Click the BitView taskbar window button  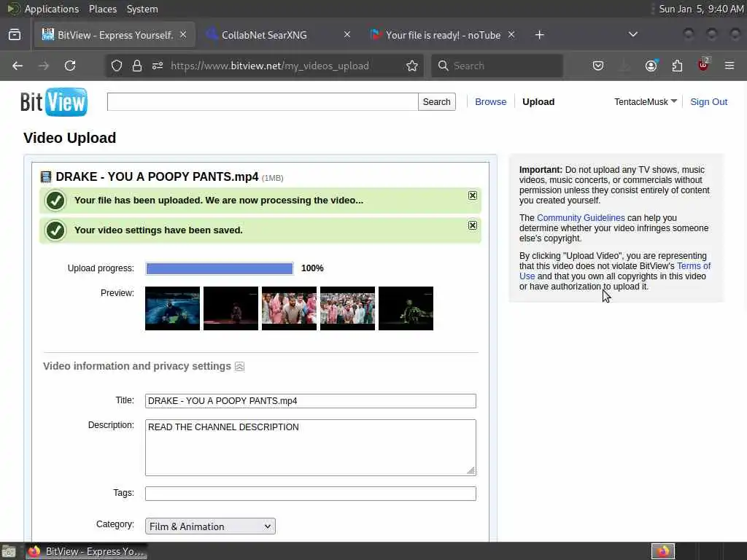coord(86,551)
